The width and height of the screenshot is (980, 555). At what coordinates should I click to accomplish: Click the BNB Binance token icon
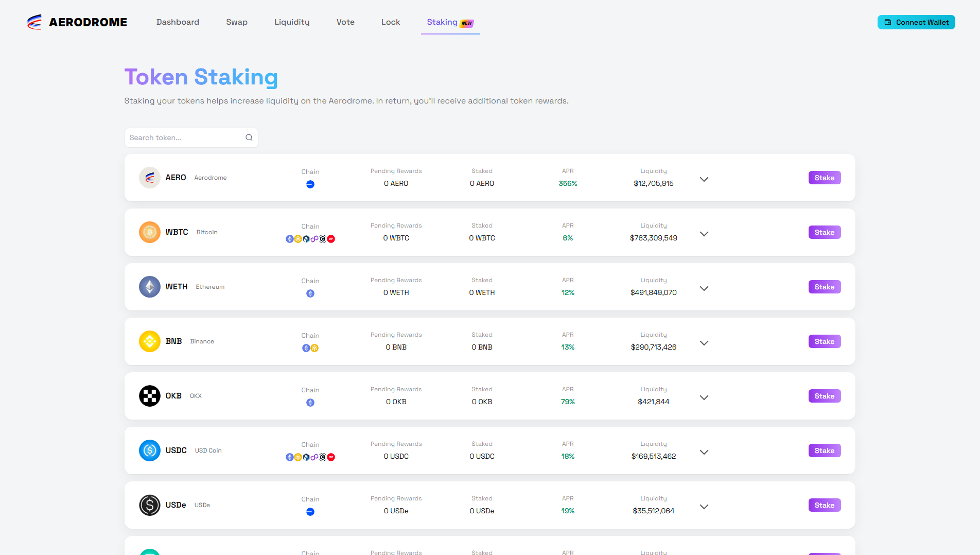pos(150,341)
